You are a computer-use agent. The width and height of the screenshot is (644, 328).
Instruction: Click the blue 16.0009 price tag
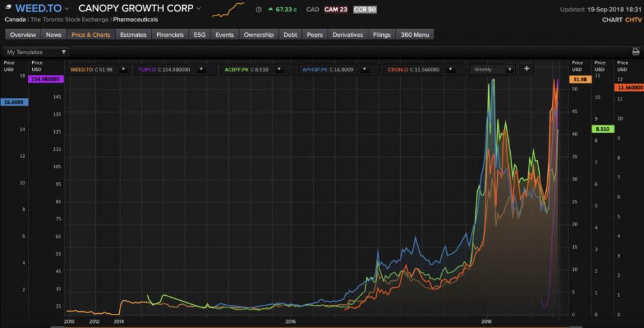[14, 102]
